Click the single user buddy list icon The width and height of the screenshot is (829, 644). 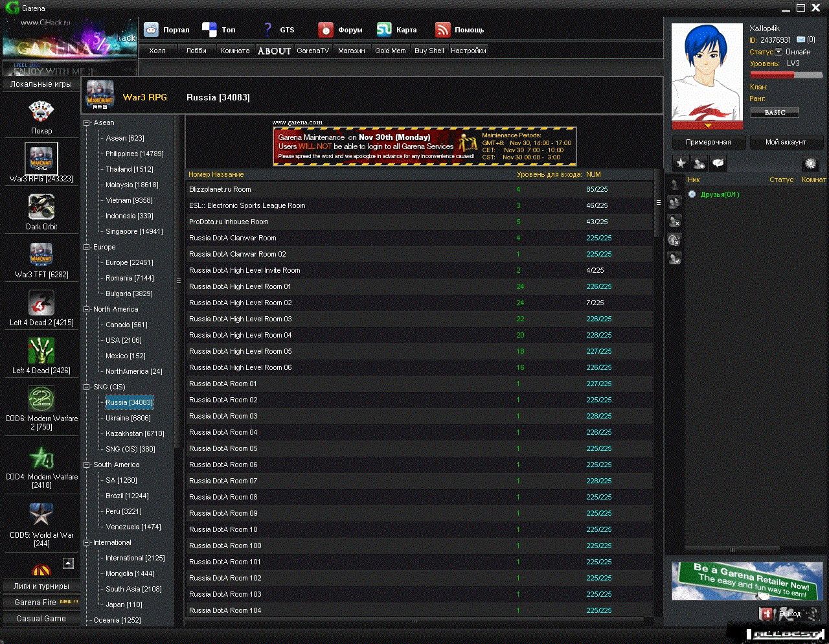[674, 184]
